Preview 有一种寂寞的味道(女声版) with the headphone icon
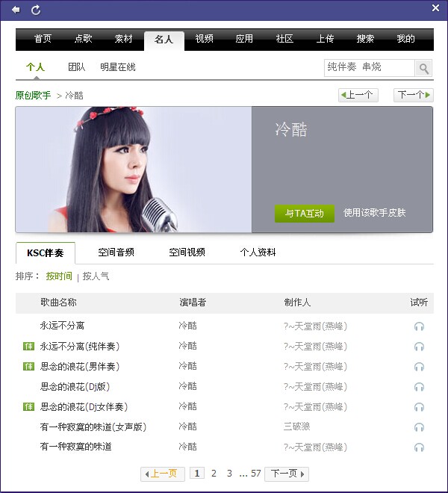 [x=419, y=427]
